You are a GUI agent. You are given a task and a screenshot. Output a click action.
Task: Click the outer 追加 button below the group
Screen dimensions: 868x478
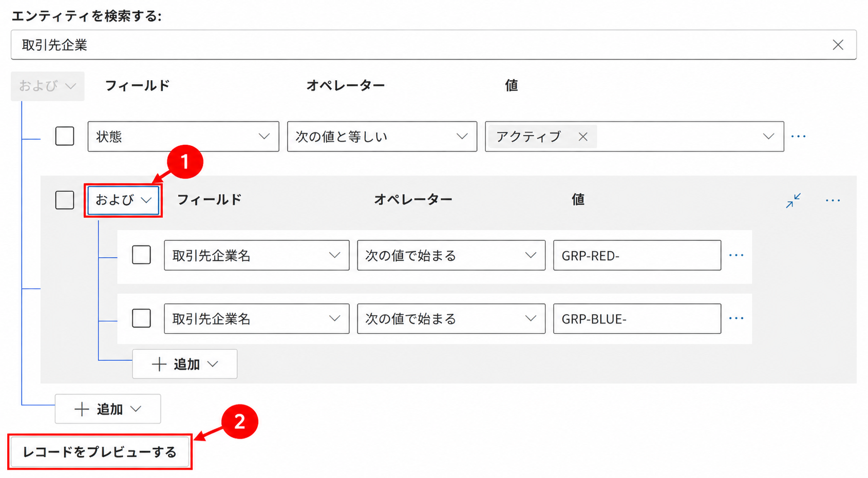tap(108, 409)
